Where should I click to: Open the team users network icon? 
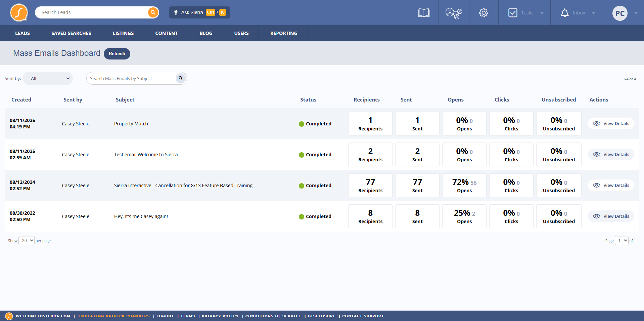click(454, 13)
